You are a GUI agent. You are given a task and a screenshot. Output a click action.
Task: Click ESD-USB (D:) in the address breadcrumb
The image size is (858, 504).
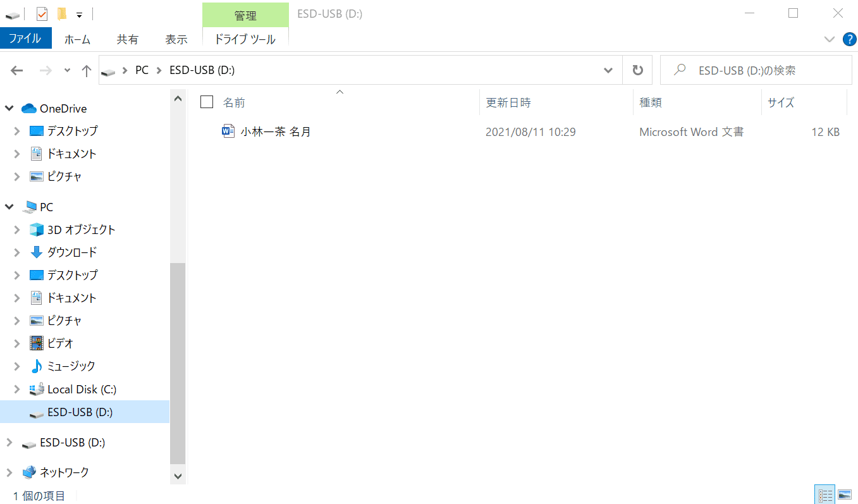202,70
